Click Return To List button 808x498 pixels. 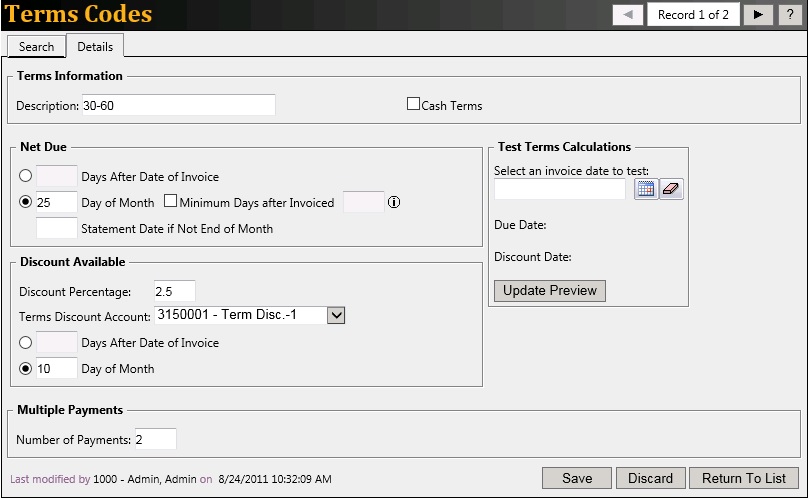tap(744, 478)
